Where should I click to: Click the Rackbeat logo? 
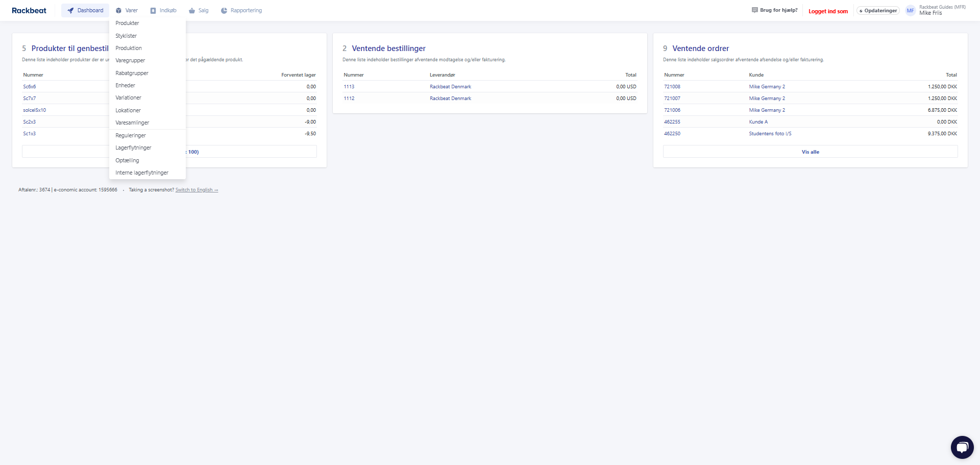point(29,11)
